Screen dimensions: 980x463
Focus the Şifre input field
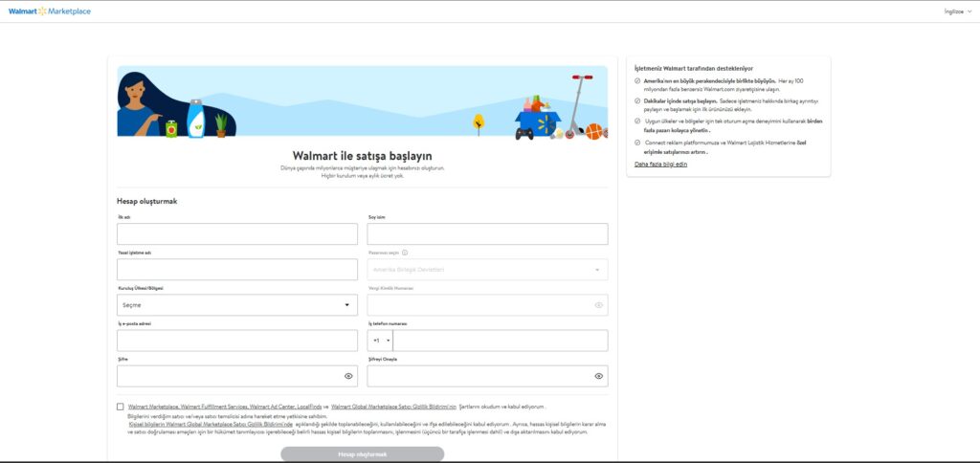tap(237, 376)
